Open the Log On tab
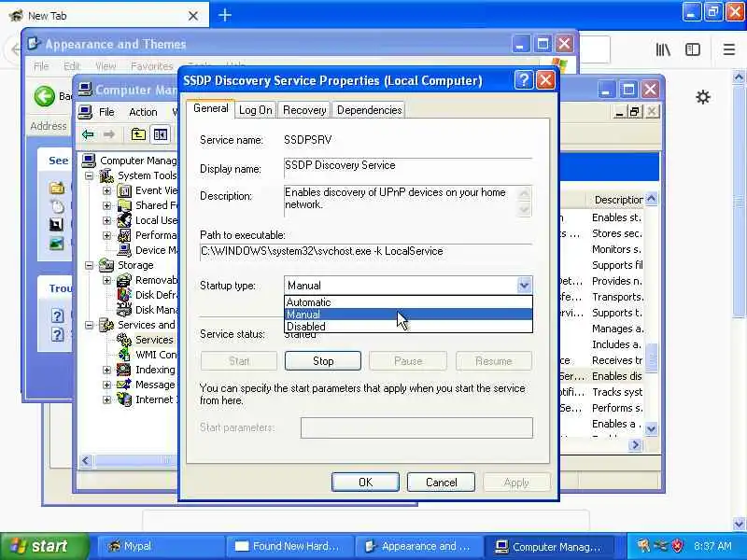The image size is (747, 560). pyautogui.click(x=255, y=110)
